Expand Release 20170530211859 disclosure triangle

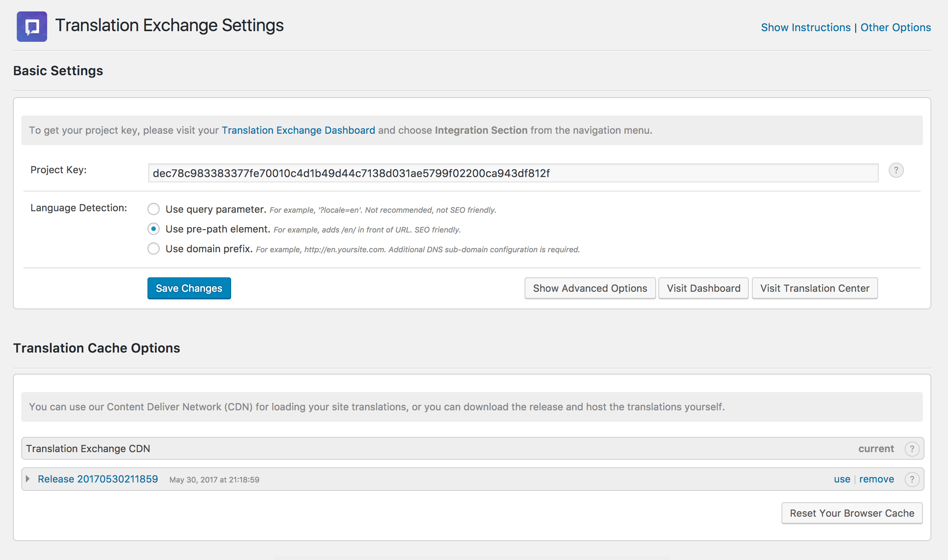coord(28,479)
